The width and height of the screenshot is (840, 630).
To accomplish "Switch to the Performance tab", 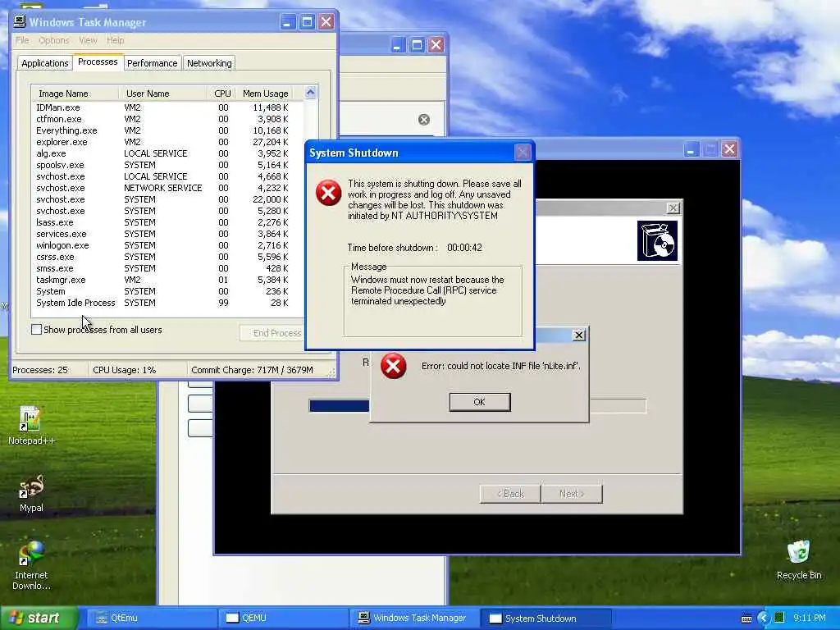I will [x=152, y=63].
